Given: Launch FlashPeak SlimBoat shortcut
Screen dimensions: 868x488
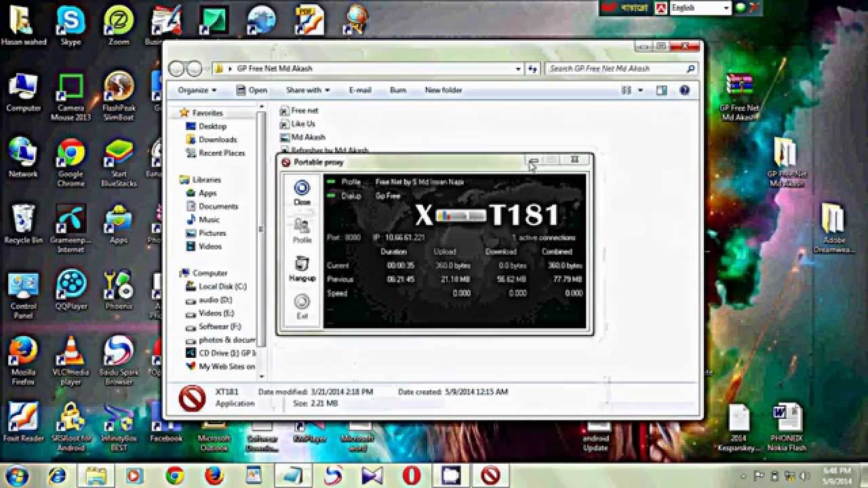Looking at the screenshot, I should [x=119, y=97].
